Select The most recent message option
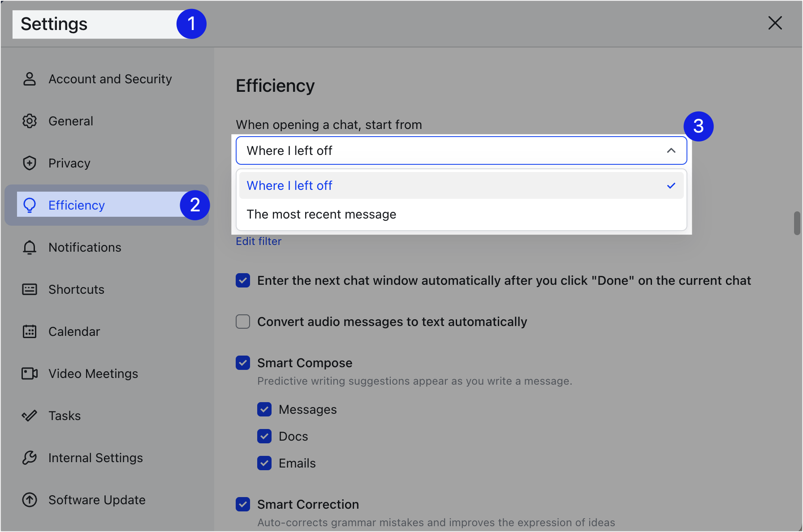This screenshot has height=532, width=803. point(321,214)
